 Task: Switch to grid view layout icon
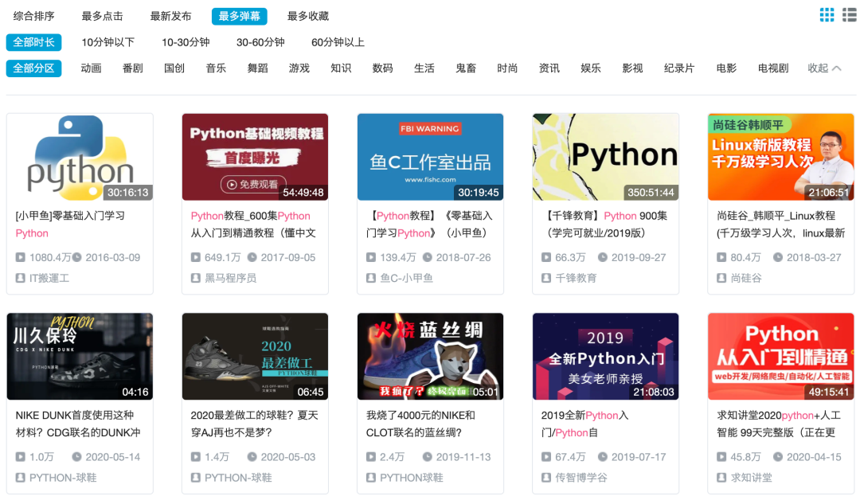tap(827, 15)
